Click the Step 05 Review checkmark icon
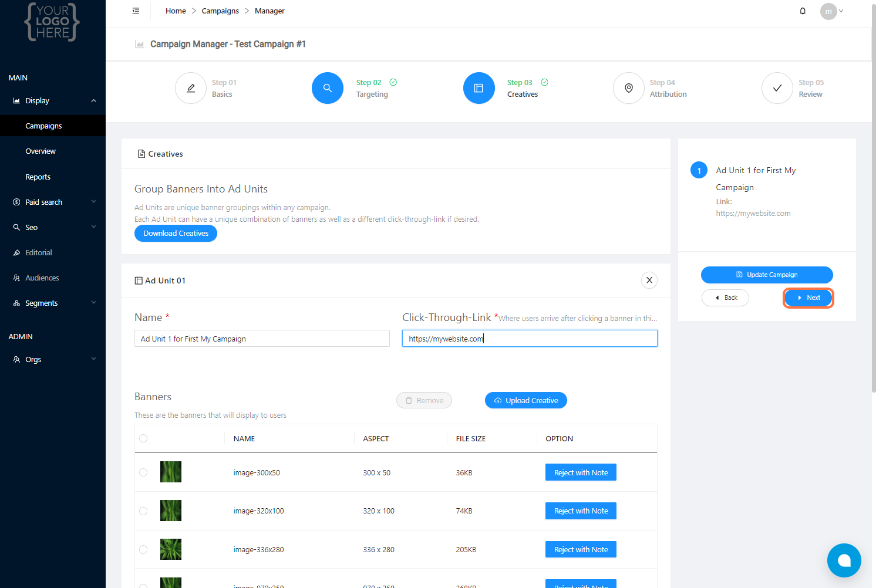This screenshot has width=876, height=588. [777, 88]
